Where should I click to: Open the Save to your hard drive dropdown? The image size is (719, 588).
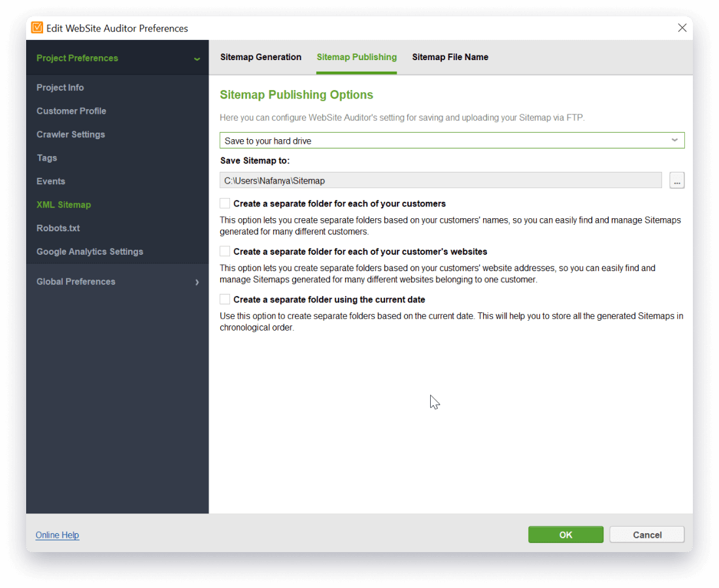[x=452, y=140]
